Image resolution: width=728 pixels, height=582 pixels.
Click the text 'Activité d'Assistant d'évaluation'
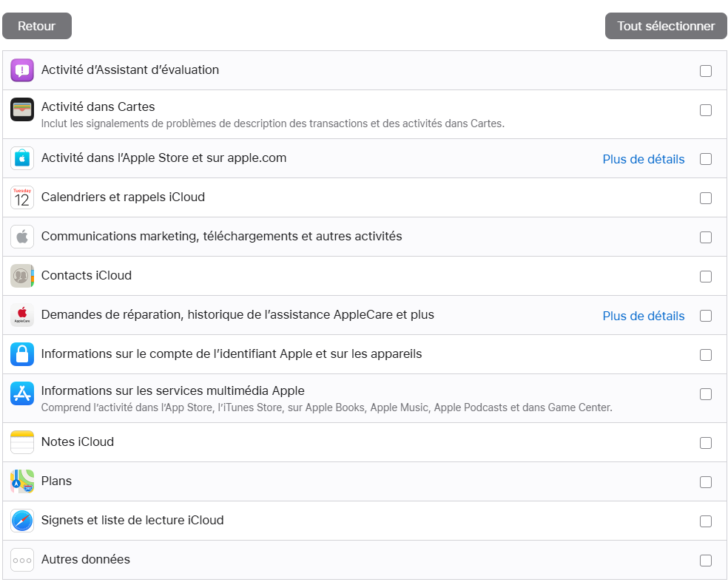[130, 70]
